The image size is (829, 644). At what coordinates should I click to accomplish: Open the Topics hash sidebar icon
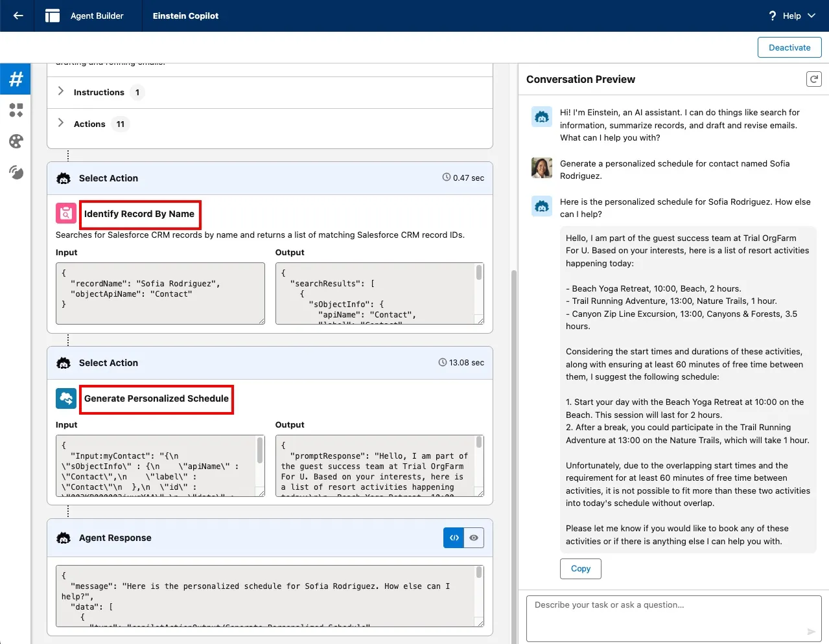point(16,79)
